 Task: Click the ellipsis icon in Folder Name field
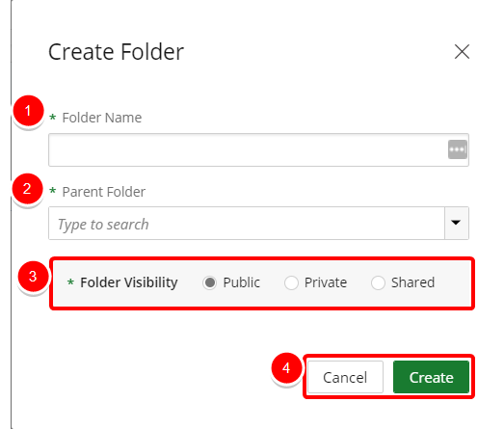coord(458,149)
